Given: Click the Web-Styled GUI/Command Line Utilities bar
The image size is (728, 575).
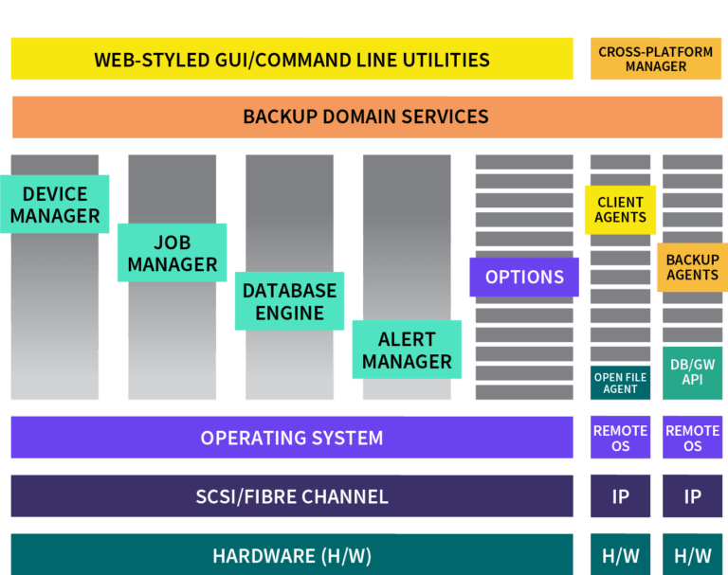Looking at the screenshot, I should pos(292,59).
